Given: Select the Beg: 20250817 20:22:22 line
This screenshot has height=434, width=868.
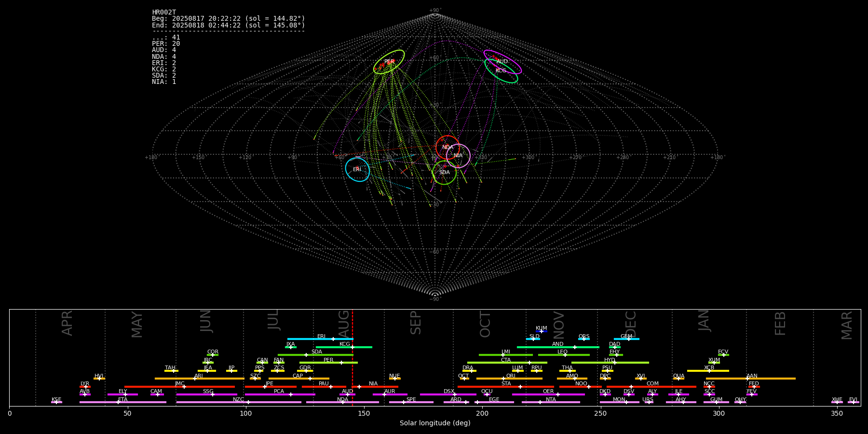Looking at the screenshot, I should point(229,19).
